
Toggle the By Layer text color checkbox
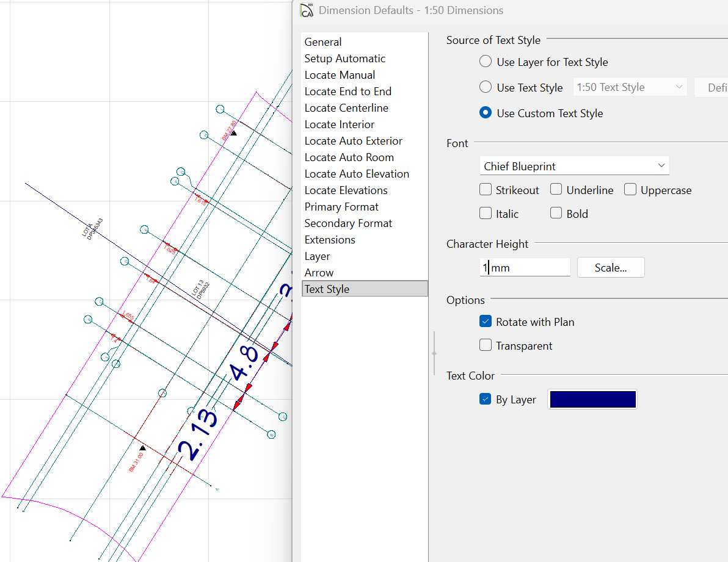pos(486,399)
